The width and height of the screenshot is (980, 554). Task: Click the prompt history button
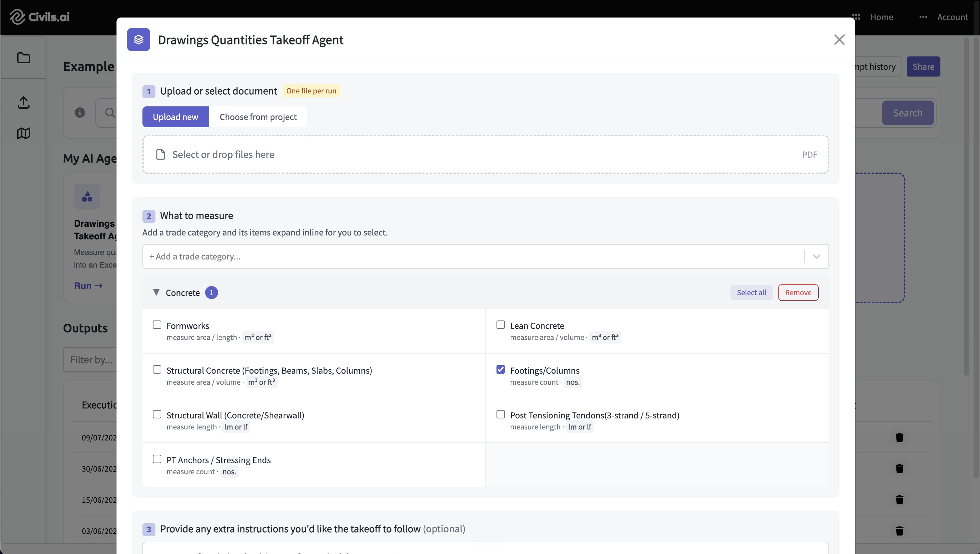tap(878, 66)
